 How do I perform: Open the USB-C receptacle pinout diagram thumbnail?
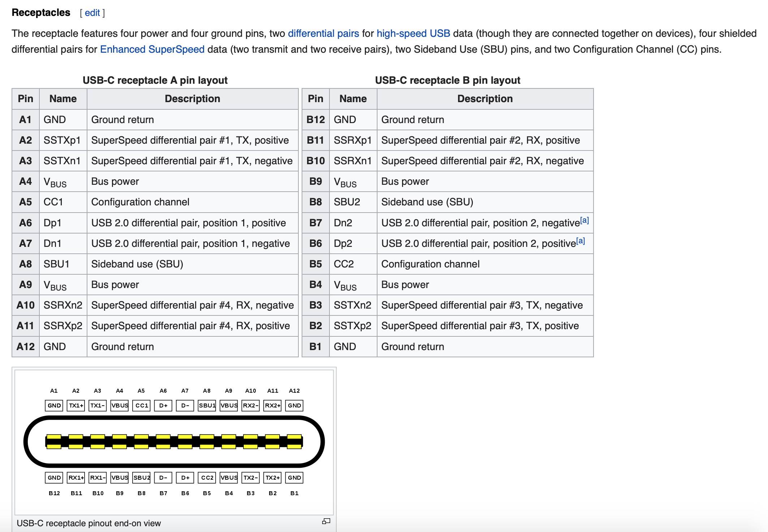click(x=174, y=442)
